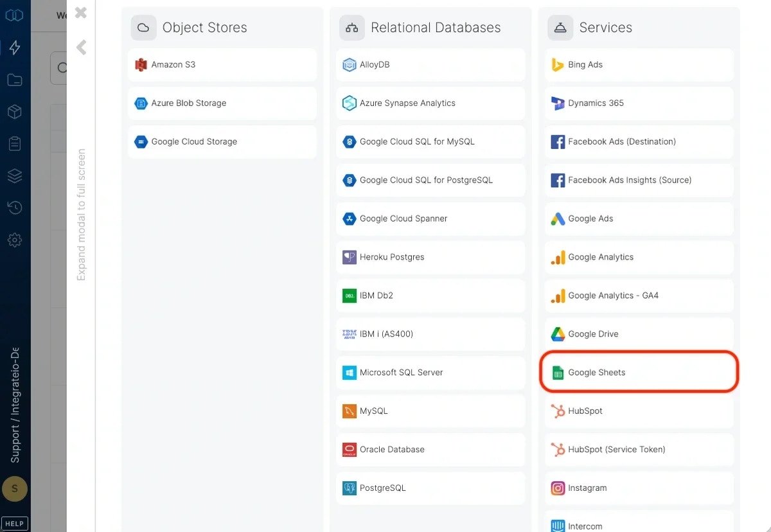
Task: Click the Services bell header icon
Action: pos(560,28)
